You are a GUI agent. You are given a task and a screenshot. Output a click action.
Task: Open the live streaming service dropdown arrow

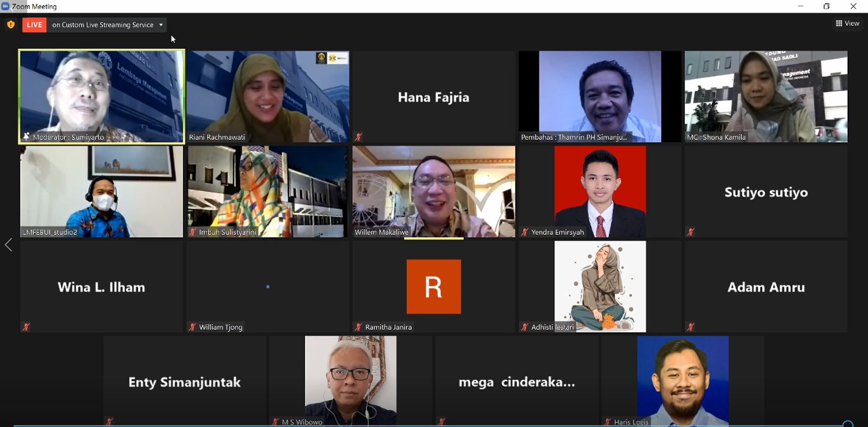[161, 25]
